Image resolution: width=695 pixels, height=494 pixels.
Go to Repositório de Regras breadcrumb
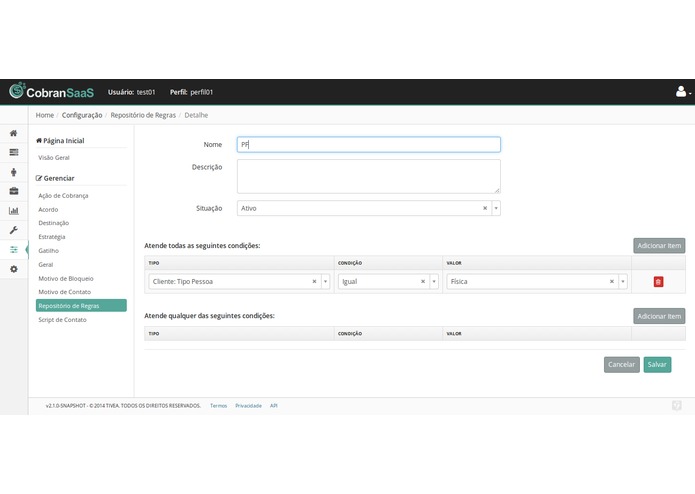pyautogui.click(x=143, y=115)
